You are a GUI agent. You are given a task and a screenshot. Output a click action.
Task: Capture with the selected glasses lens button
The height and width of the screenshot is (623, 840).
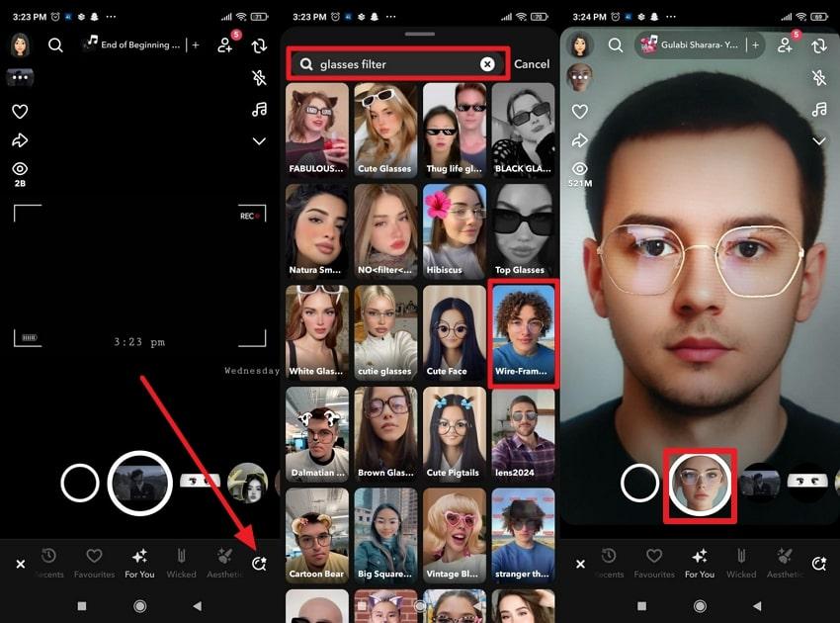(700, 484)
